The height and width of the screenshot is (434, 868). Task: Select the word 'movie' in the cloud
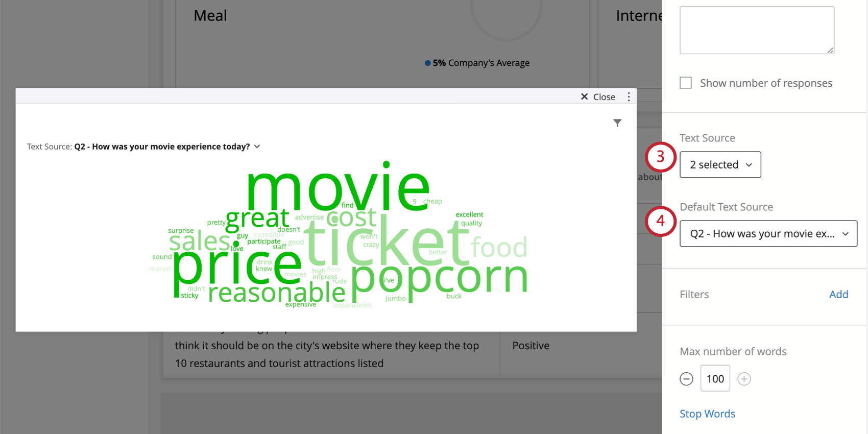pyautogui.click(x=338, y=186)
